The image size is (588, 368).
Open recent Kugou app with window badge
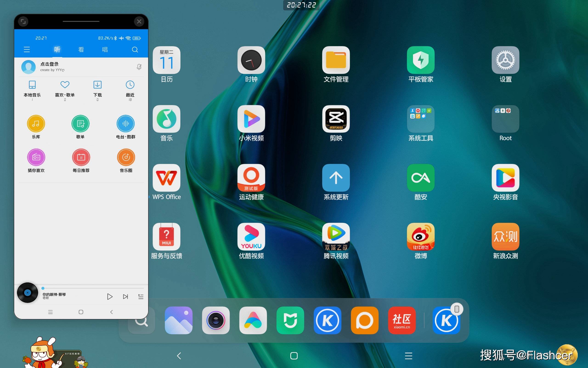pyautogui.click(x=446, y=320)
